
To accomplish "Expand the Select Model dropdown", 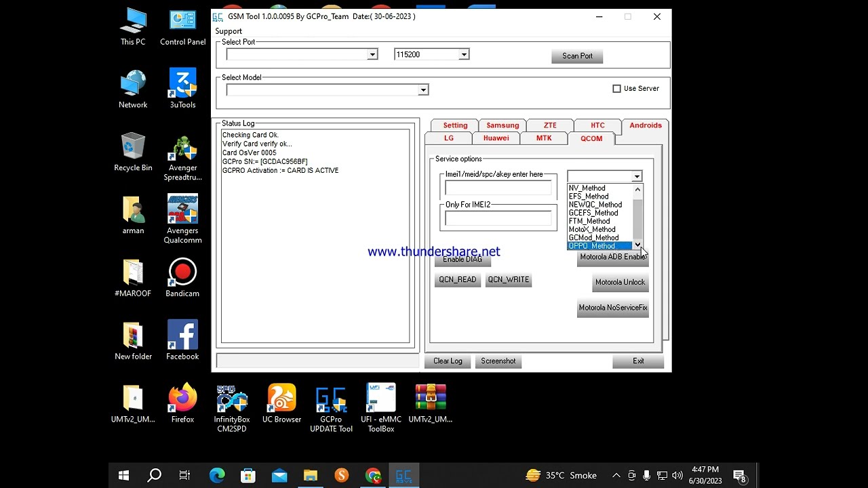I will pos(423,90).
